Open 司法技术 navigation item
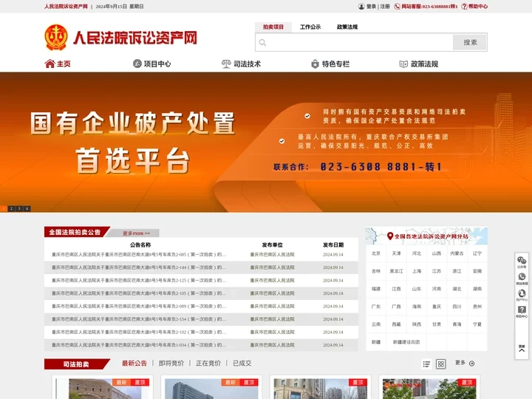The image size is (532, 399). tap(241, 64)
